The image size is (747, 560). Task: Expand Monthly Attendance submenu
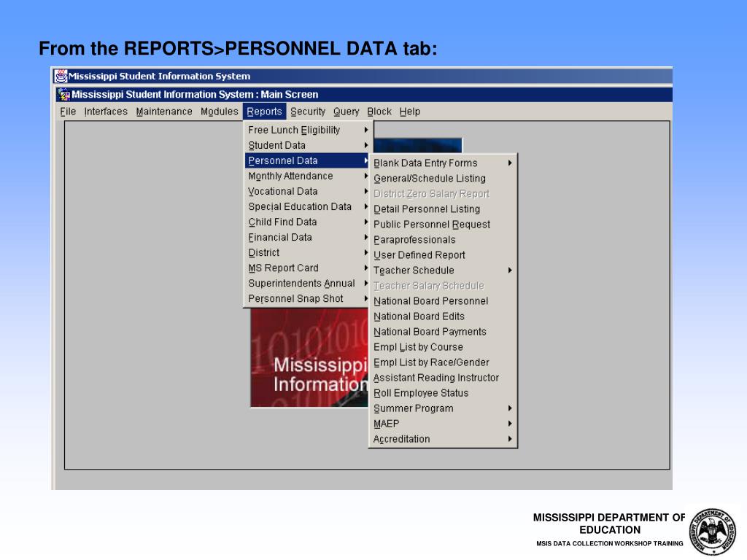click(x=308, y=176)
